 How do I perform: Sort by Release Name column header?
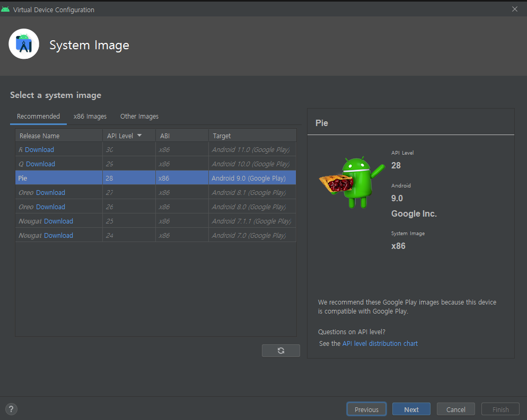59,136
